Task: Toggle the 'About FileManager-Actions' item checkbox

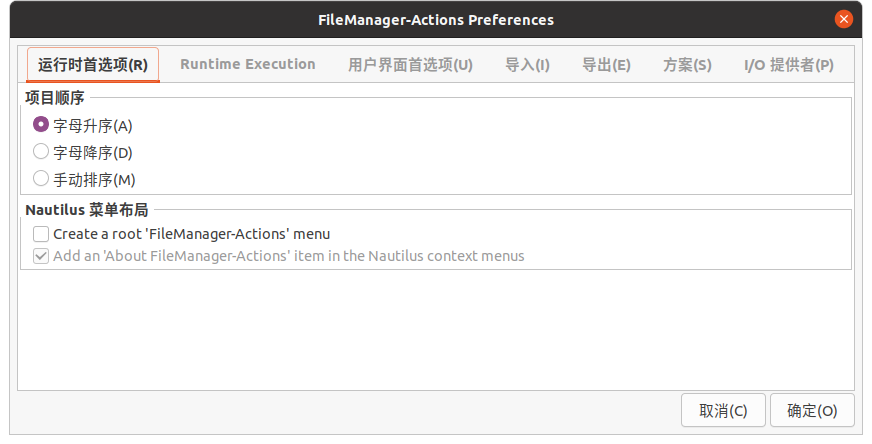Action: [x=41, y=256]
